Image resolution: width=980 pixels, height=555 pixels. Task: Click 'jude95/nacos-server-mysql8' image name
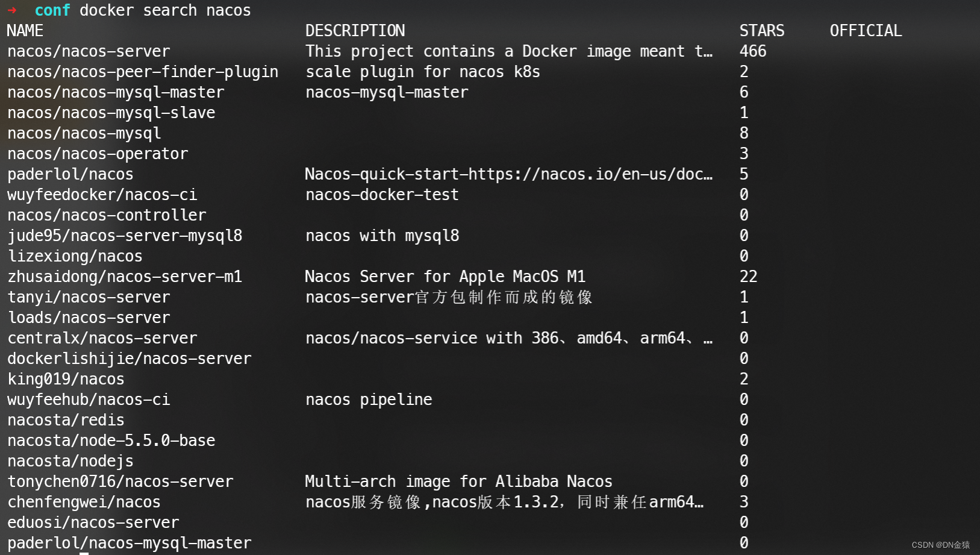click(125, 236)
